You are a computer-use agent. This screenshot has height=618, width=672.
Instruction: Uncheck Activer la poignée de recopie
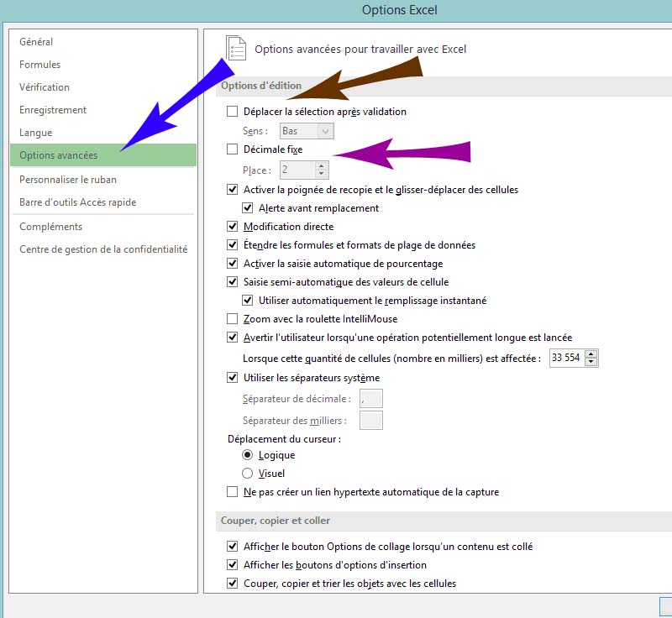tap(233, 189)
